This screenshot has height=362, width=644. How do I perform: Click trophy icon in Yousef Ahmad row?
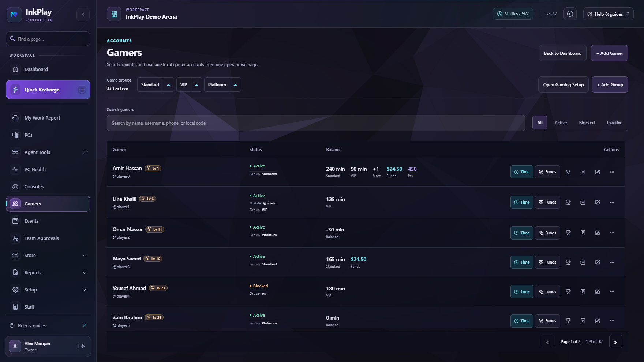coord(568,291)
